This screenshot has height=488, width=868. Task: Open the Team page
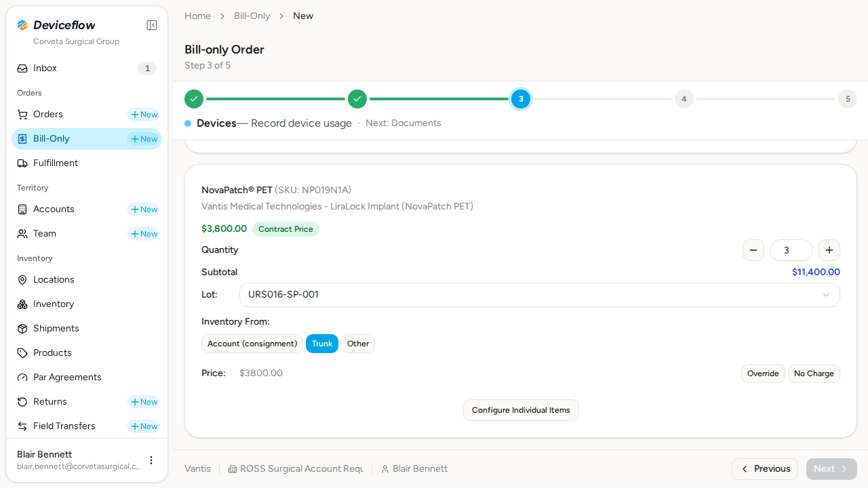45,234
